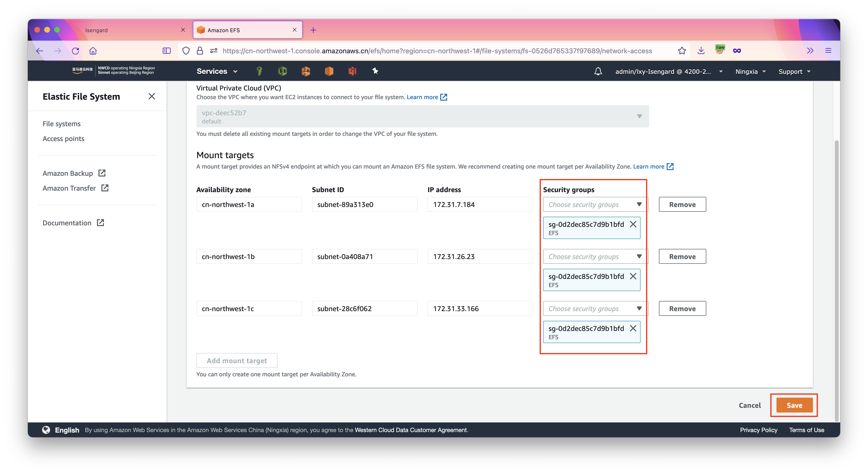Open the Ningxia region dropdown
Screen dimensions: 868x474
pos(750,71)
